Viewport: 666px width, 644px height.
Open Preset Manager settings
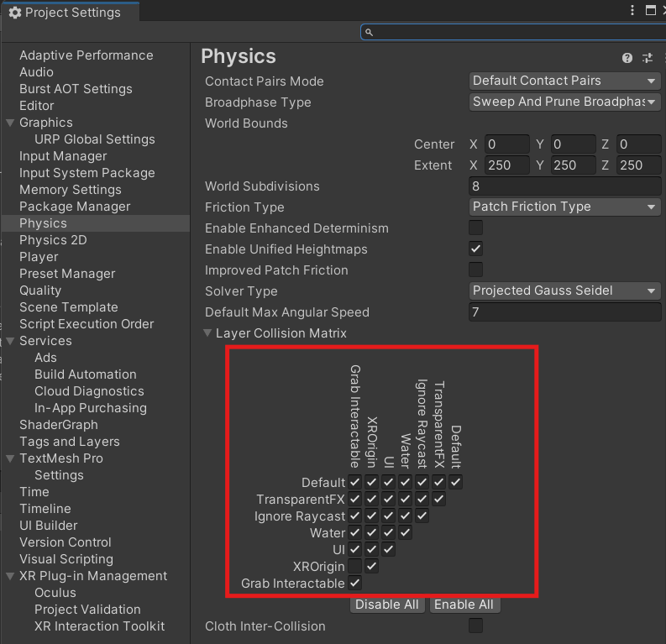pos(67,274)
